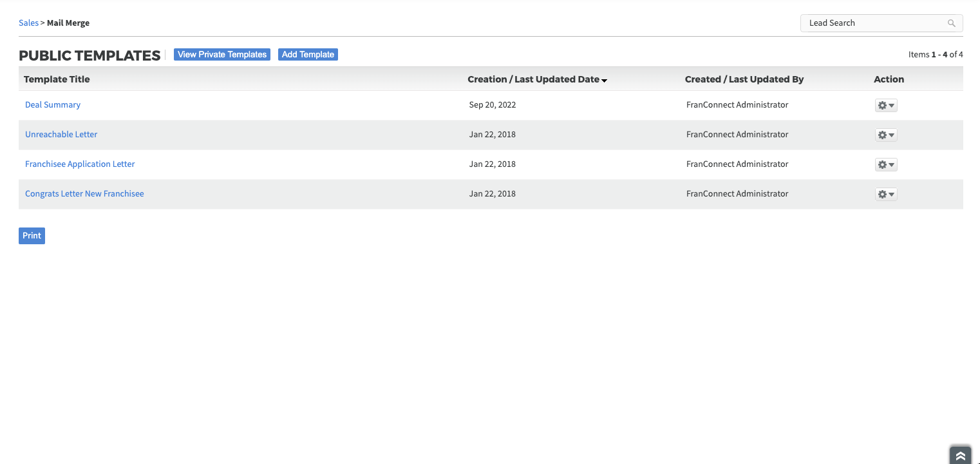This screenshot has height=464, width=980.
Task: Open the Franchisee Application Letter template
Action: coord(80,164)
